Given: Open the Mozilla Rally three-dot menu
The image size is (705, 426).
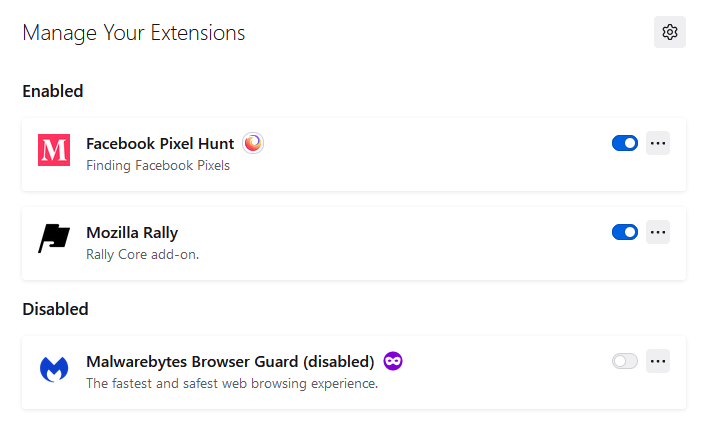Looking at the screenshot, I should 658,232.
